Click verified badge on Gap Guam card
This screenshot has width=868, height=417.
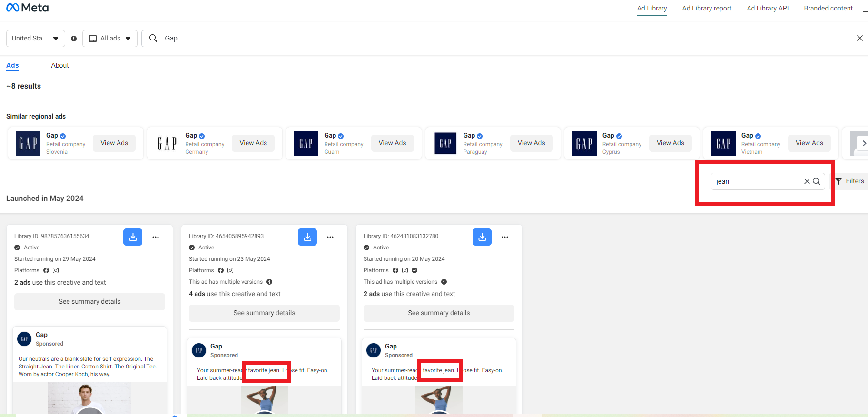(x=341, y=136)
